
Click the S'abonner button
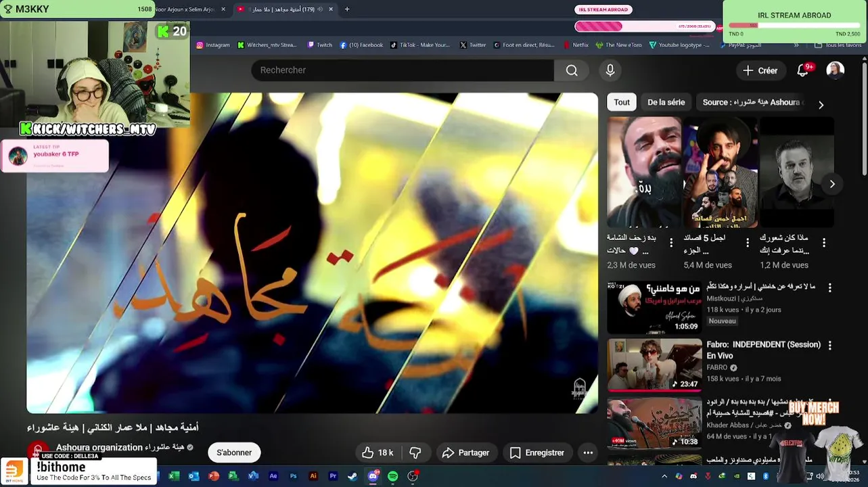coord(234,453)
